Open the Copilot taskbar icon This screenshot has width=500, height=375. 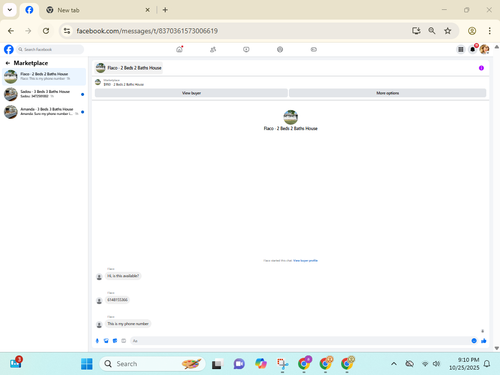click(x=261, y=364)
